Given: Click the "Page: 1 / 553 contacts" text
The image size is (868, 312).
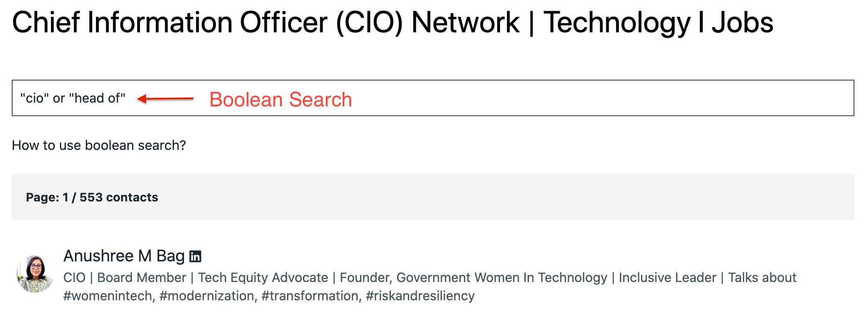Looking at the screenshot, I should click(92, 197).
